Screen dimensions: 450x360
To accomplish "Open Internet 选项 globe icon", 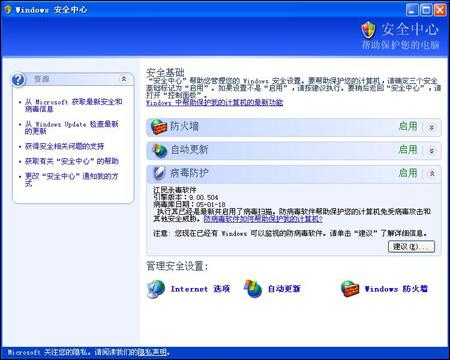I will pos(156,289).
